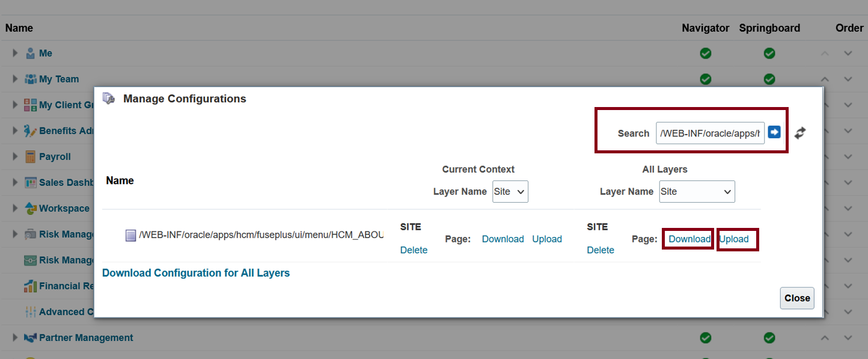Move the Me row down in order
Viewport: 868px width, 359px height.
[x=848, y=54]
